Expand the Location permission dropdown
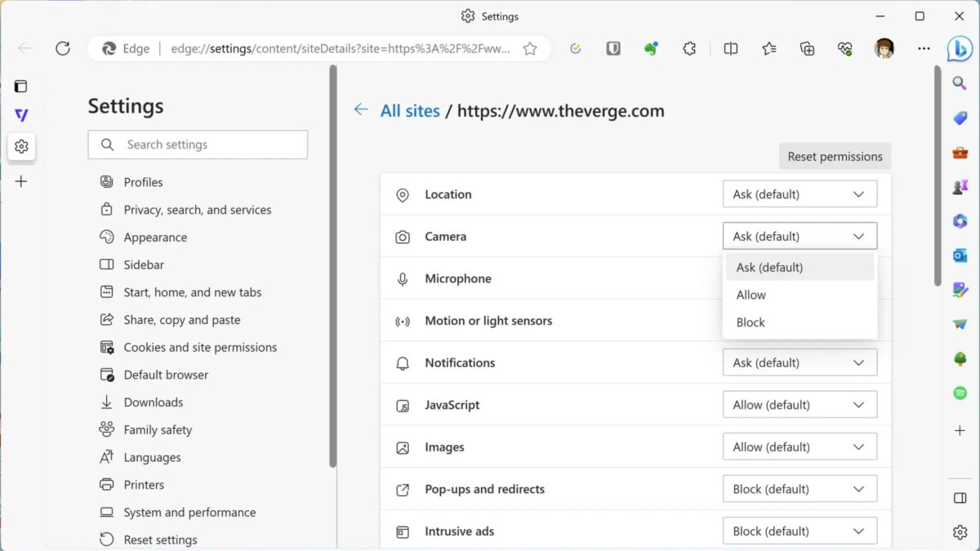980x551 pixels. (800, 194)
